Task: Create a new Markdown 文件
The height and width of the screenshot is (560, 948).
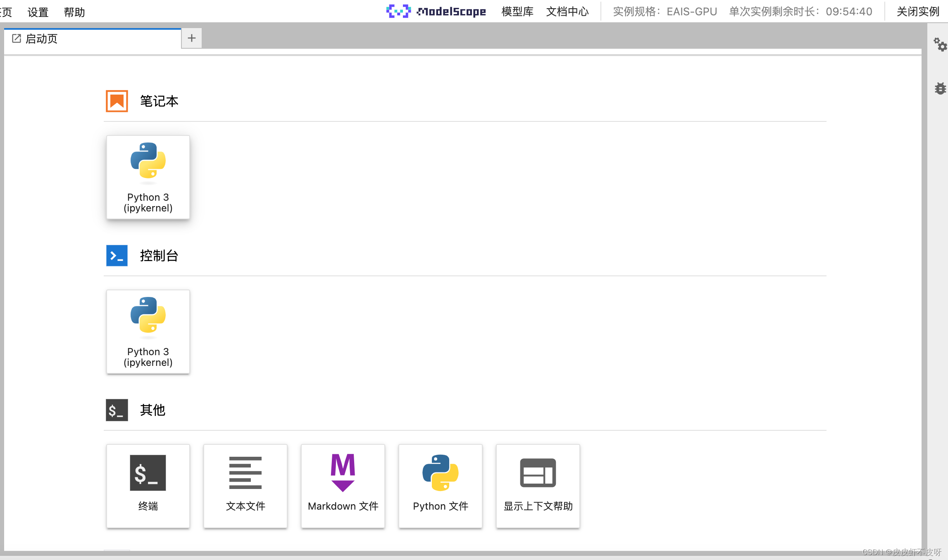Action: pyautogui.click(x=343, y=486)
